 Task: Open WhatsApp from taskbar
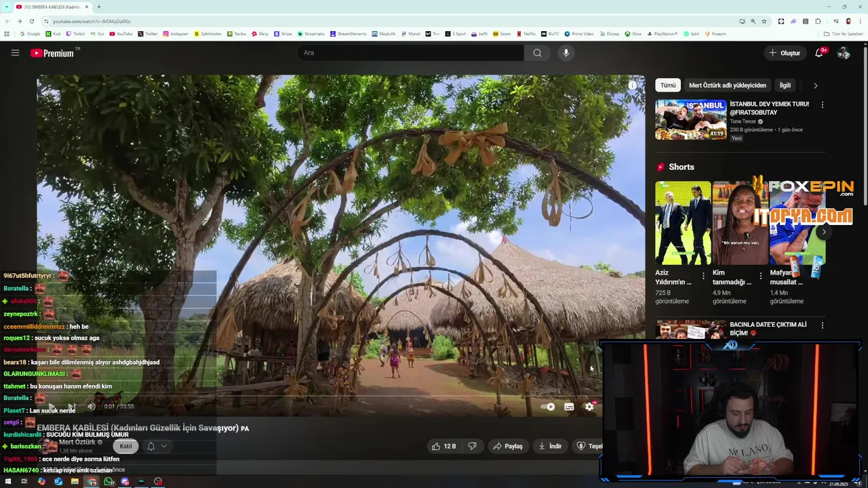[108, 482]
